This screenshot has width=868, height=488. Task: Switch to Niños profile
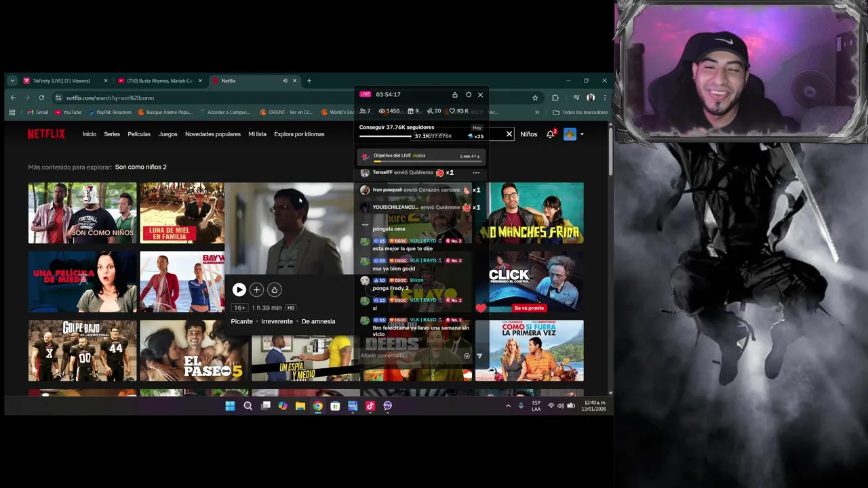pos(529,134)
